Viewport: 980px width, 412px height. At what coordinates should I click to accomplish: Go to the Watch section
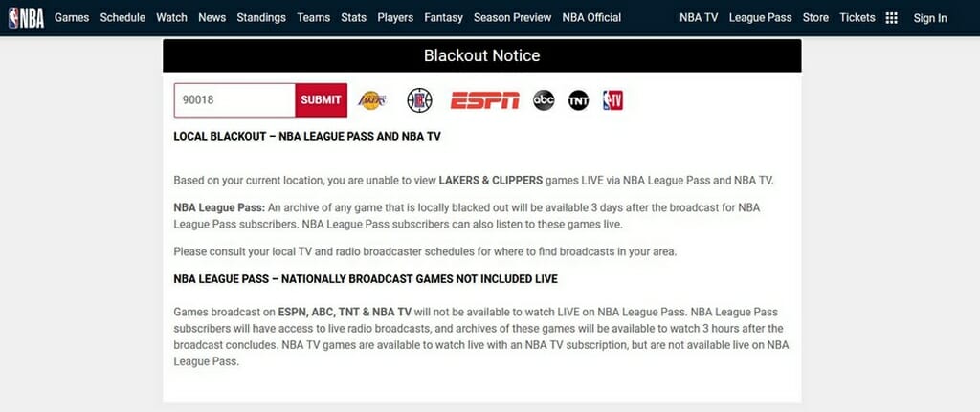tap(172, 18)
